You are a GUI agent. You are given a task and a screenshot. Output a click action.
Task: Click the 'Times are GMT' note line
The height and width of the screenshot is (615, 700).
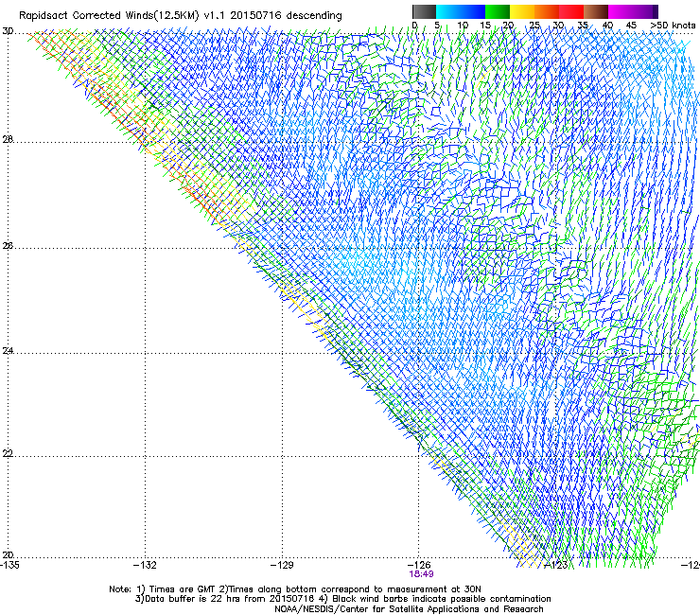pos(295,589)
